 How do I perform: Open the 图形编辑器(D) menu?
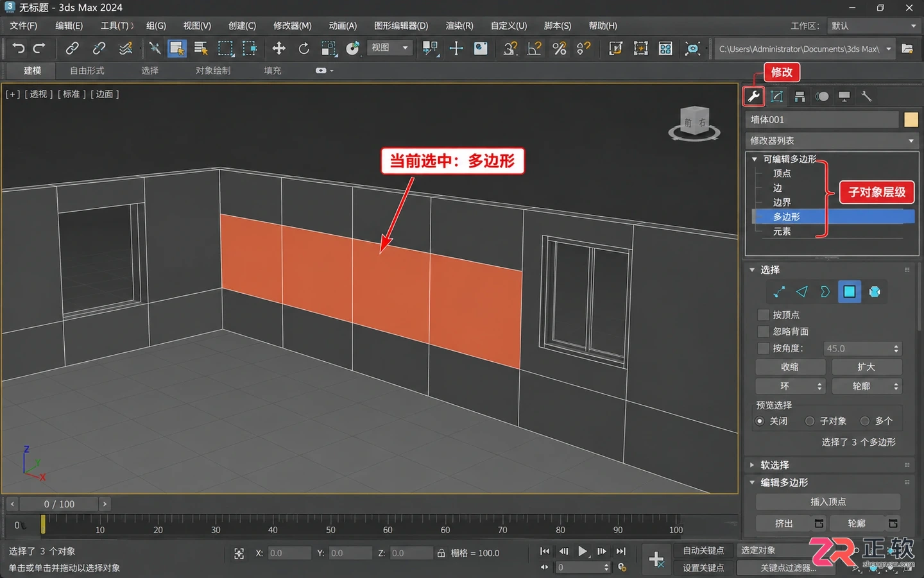tap(401, 26)
